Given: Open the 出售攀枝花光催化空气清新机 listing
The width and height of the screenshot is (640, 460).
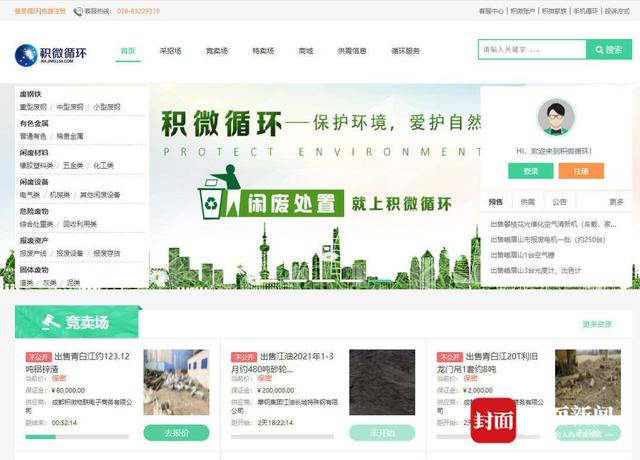Looking at the screenshot, I should click(553, 224).
